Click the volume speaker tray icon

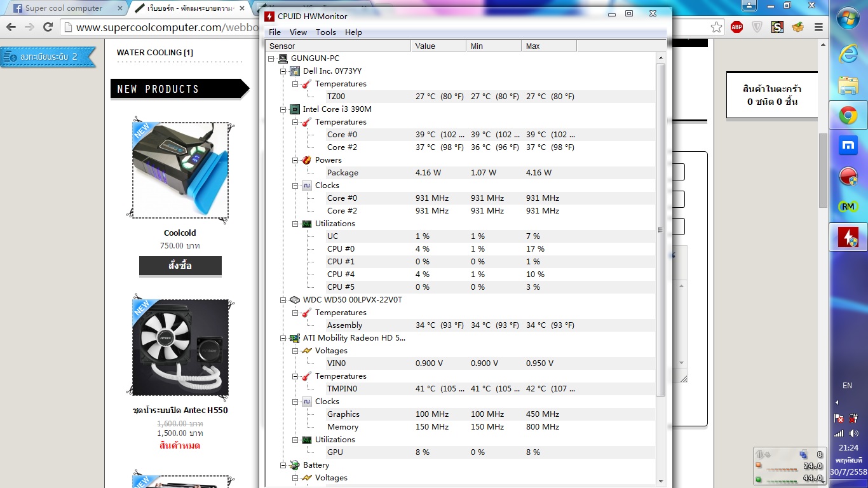coord(854,433)
